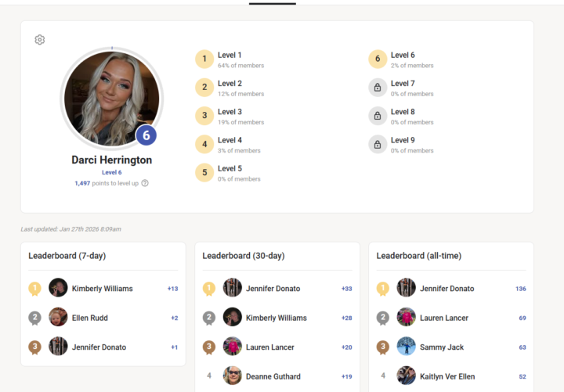Click help icon beside points to level up
Viewport: 564px width, 392px height.
coord(145,183)
